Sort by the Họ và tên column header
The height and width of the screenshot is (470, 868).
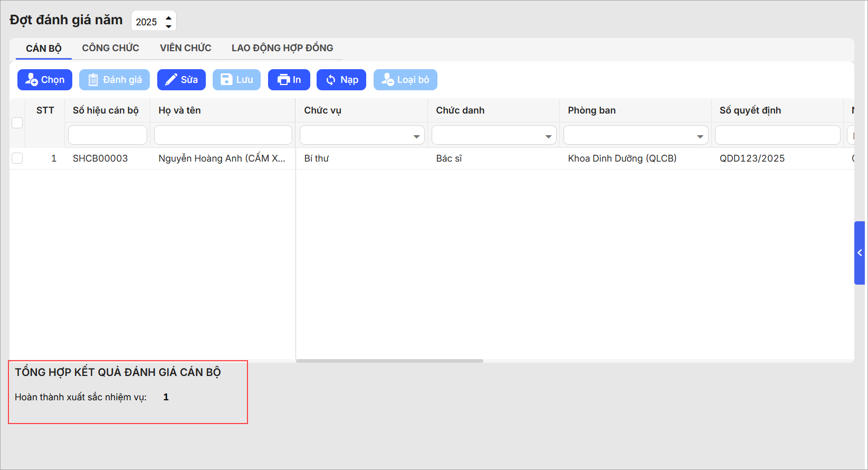[179, 110]
